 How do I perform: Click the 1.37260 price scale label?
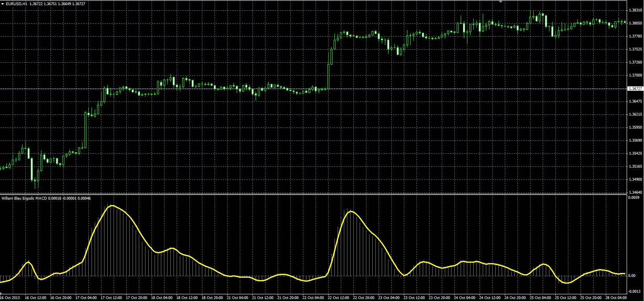coord(636,62)
